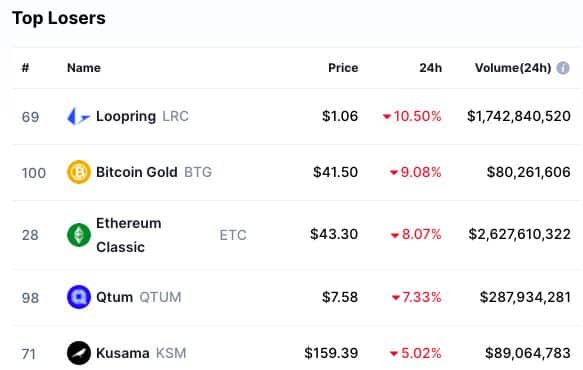Sort by the Name column header
This screenshot has width=583, height=370.
tap(84, 68)
